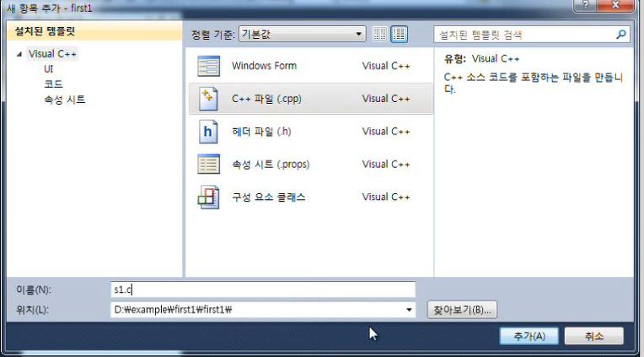
Task: Click Visual C++ label in 헤더 파일 row
Action: coord(386,132)
